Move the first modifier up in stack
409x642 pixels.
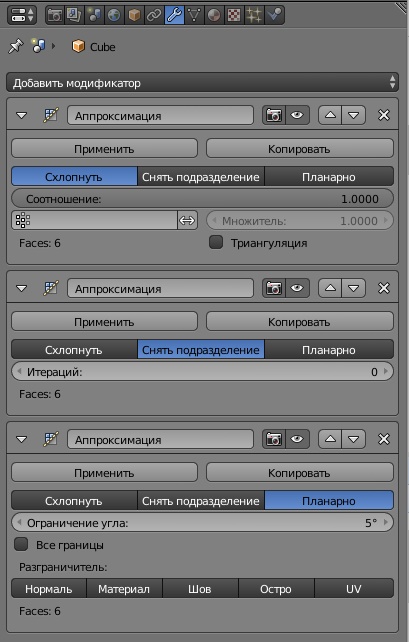click(x=330, y=115)
